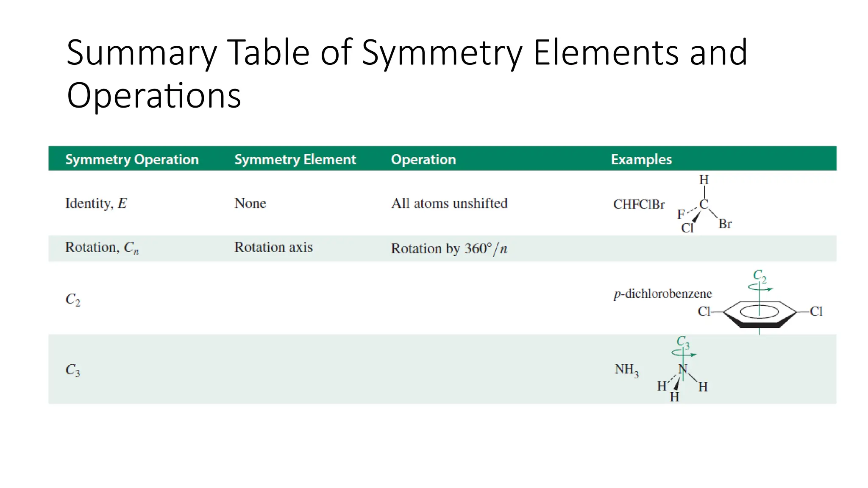The image size is (868, 488).
Task: Click the green C3 rotation axis label
Action: click(x=683, y=342)
